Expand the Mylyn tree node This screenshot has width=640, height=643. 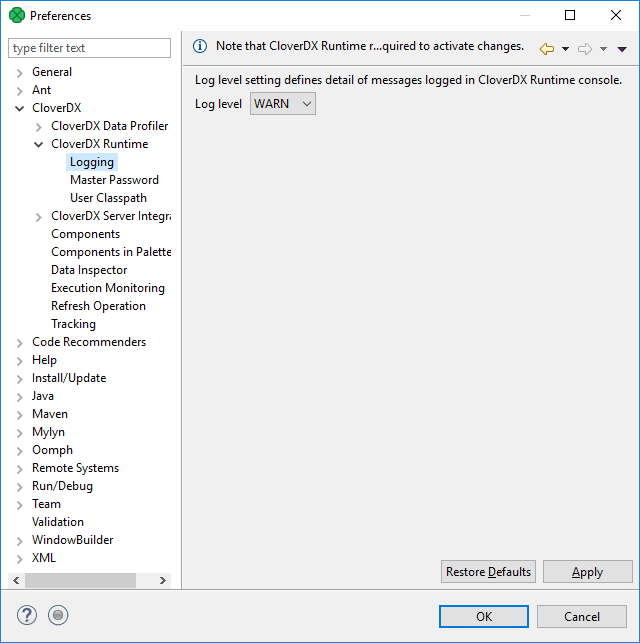(20, 433)
